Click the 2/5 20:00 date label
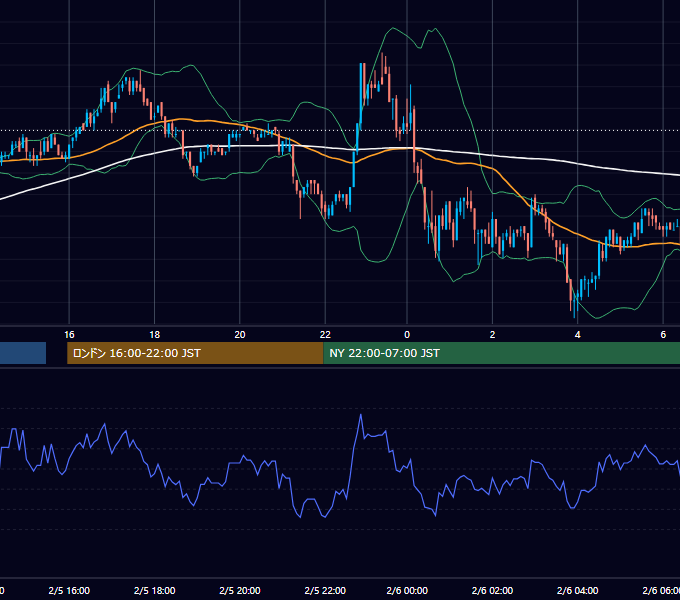Image resolution: width=680 pixels, height=600 pixels. pos(240,590)
